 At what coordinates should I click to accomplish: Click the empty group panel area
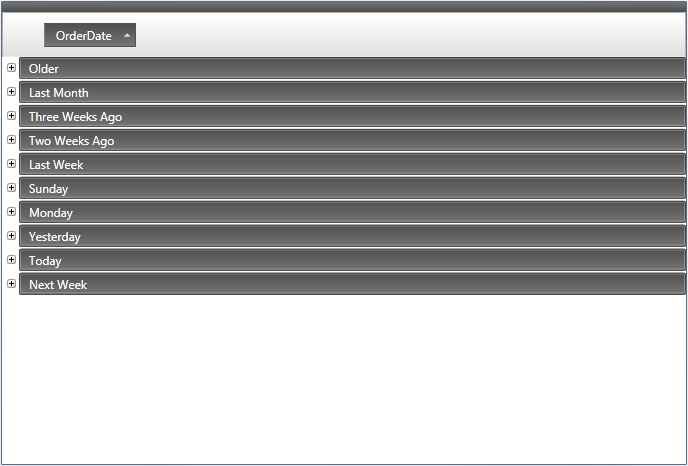point(410,35)
